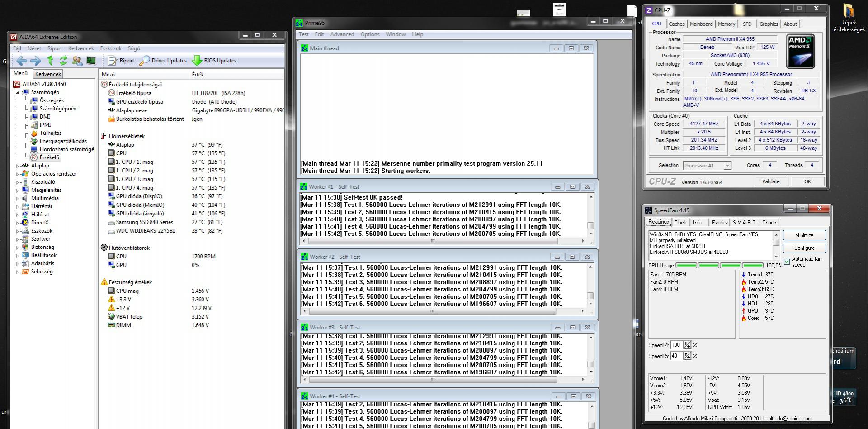This screenshot has width=868, height=429.
Task: Open the Fájl menu in AIDA64
Action: click(17, 48)
